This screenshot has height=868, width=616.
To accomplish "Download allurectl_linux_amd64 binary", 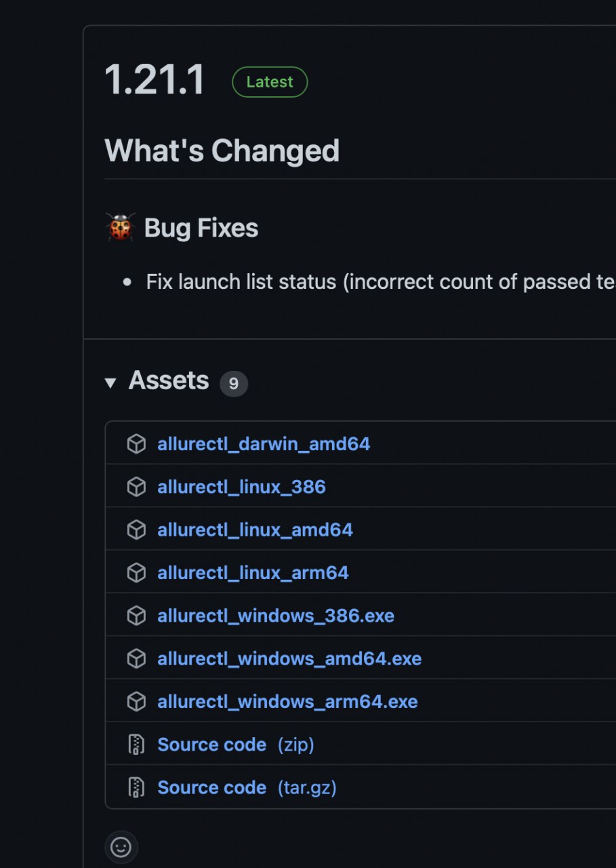I will pyautogui.click(x=255, y=530).
